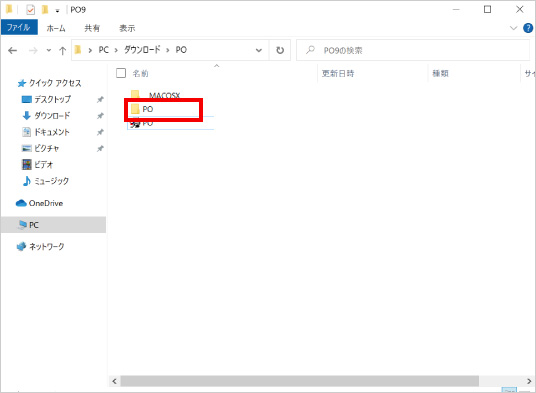Go up one folder level
This screenshot has height=393, width=536.
point(62,51)
